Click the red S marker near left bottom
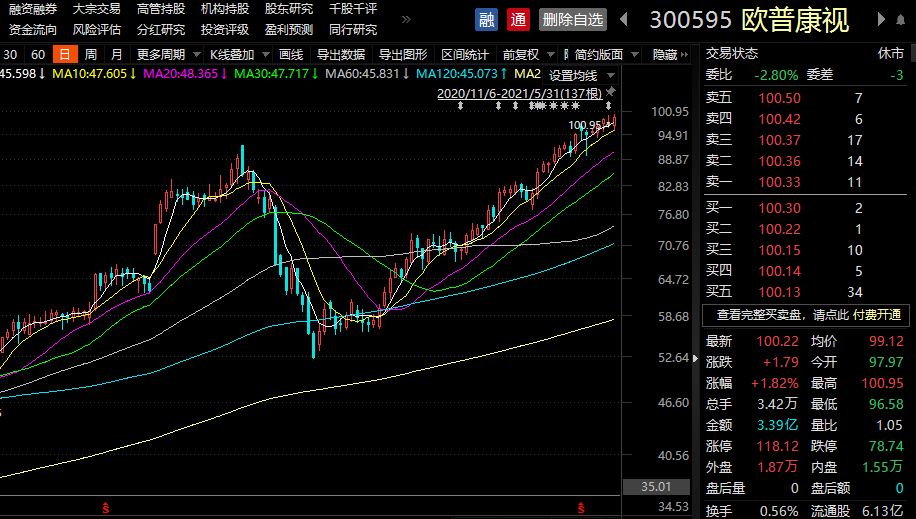The image size is (916, 519). 106,508
